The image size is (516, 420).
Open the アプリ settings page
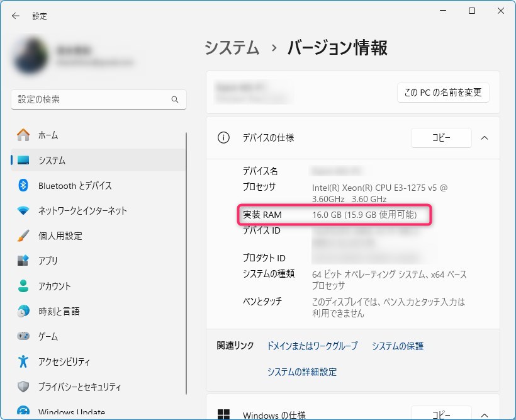click(x=48, y=261)
